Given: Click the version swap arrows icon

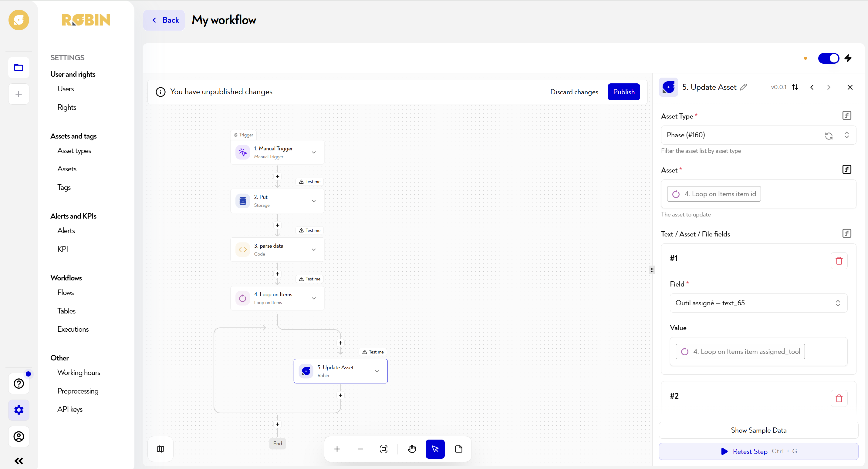Looking at the screenshot, I should coord(795,87).
